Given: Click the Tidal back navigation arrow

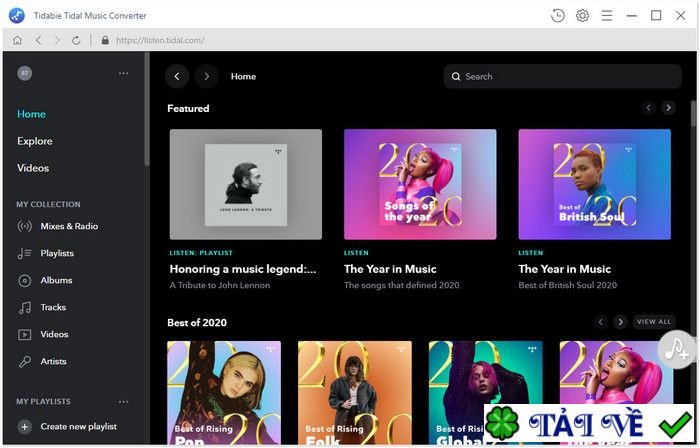Looking at the screenshot, I should coord(177,76).
